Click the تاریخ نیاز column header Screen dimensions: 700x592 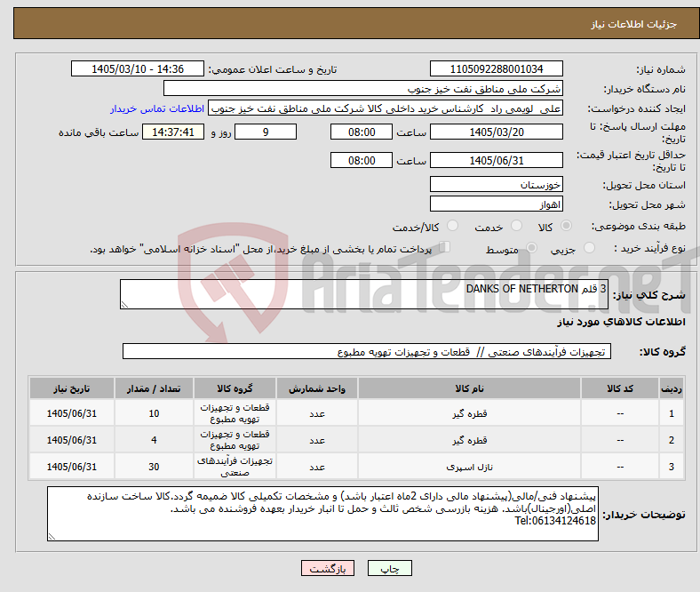tap(72, 388)
